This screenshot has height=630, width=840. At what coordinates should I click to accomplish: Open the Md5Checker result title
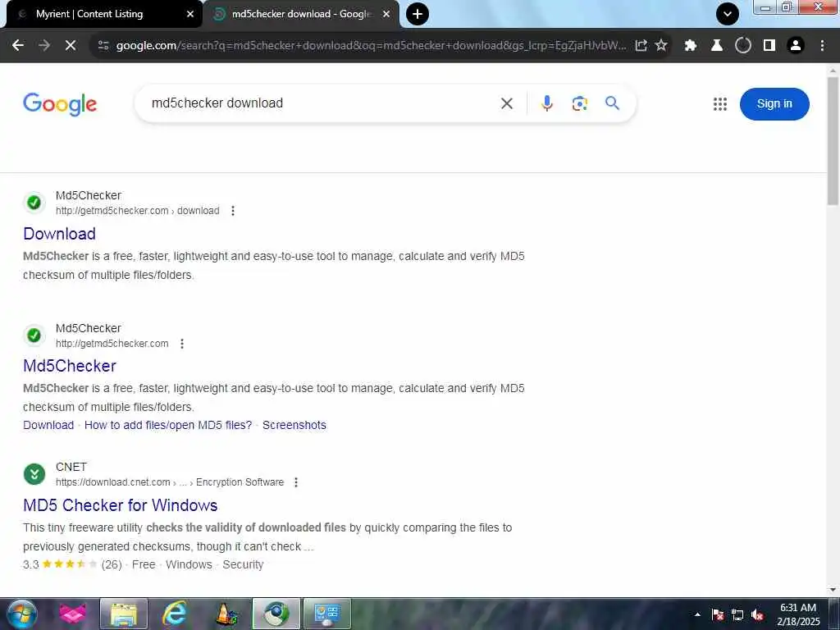[70, 366]
